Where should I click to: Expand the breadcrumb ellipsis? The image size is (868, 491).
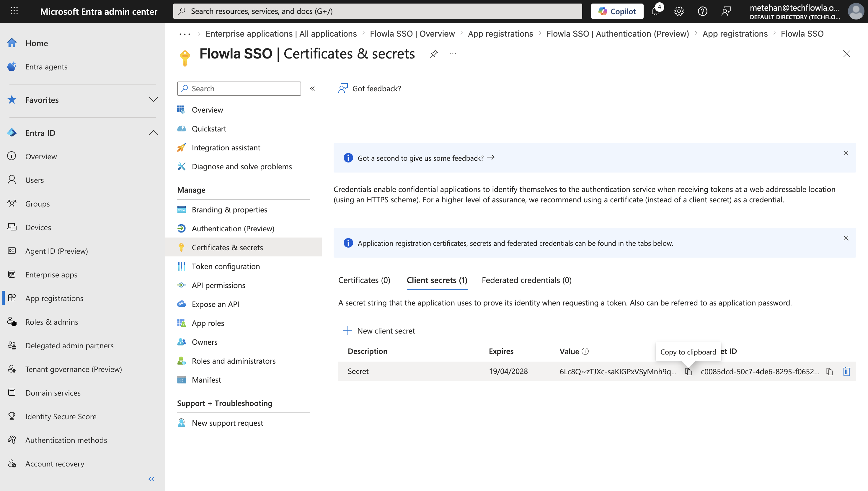185,34
